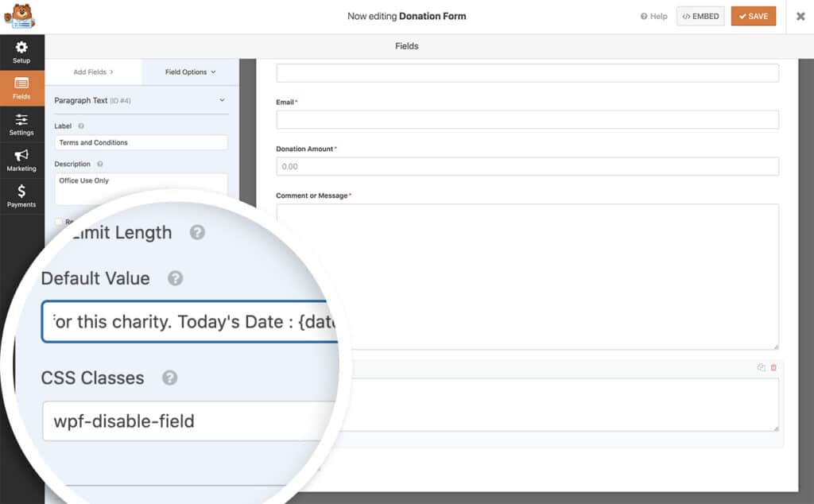Select the Fields panel icon
The height and width of the screenshot is (504, 814).
click(x=21, y=88)
